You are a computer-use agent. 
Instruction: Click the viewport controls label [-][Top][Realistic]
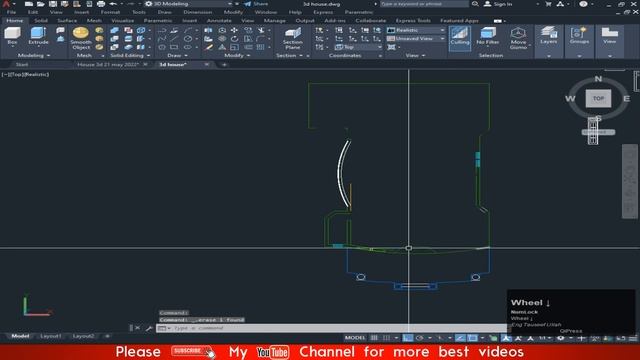tap(25, 75)
